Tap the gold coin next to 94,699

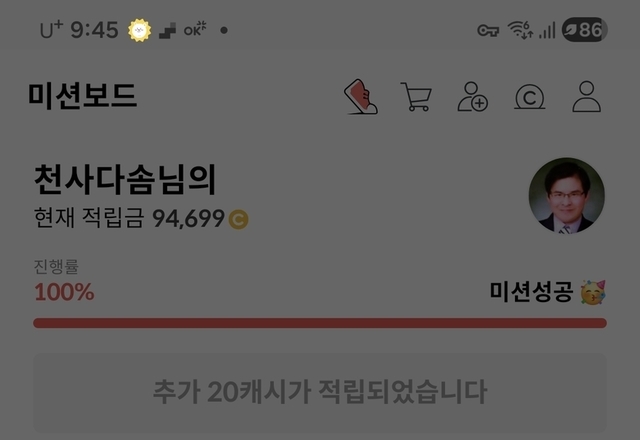click(x=238, y=219)
